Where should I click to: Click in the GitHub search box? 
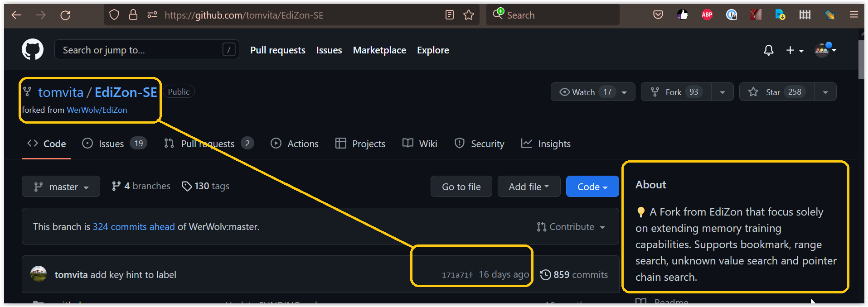tap(146, 50)
